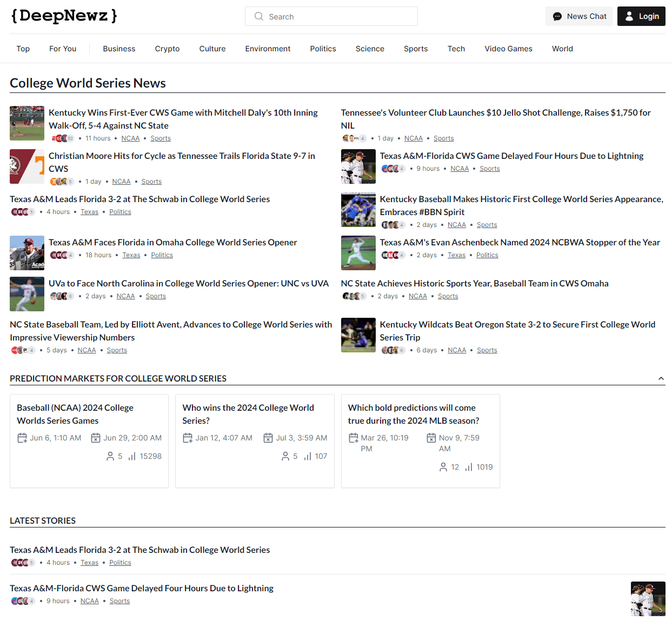This screenshot has width=672, height=621.
Task: Open Kentucky Wins First-Ever CWS Game headline
Action: tap(183, 119)
